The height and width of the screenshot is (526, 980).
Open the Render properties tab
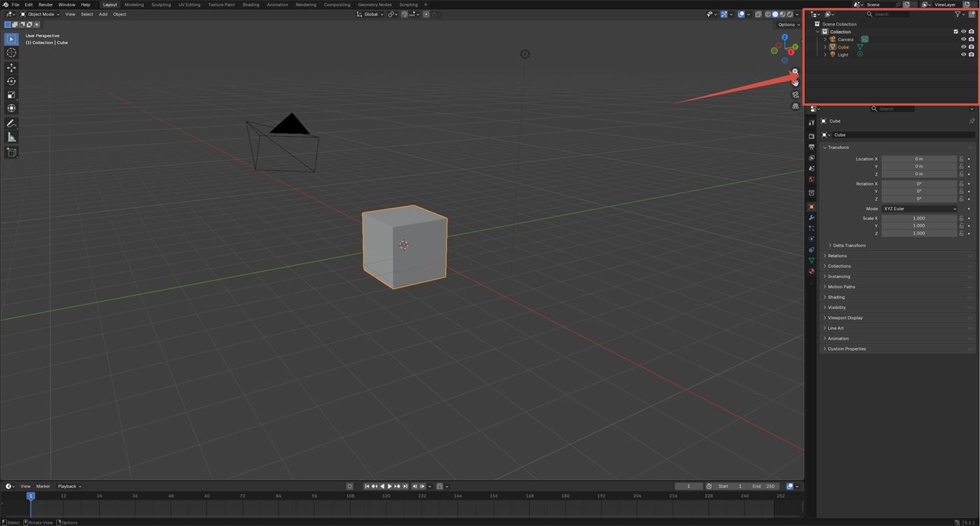pyautogui.click(x=811, y=136)
